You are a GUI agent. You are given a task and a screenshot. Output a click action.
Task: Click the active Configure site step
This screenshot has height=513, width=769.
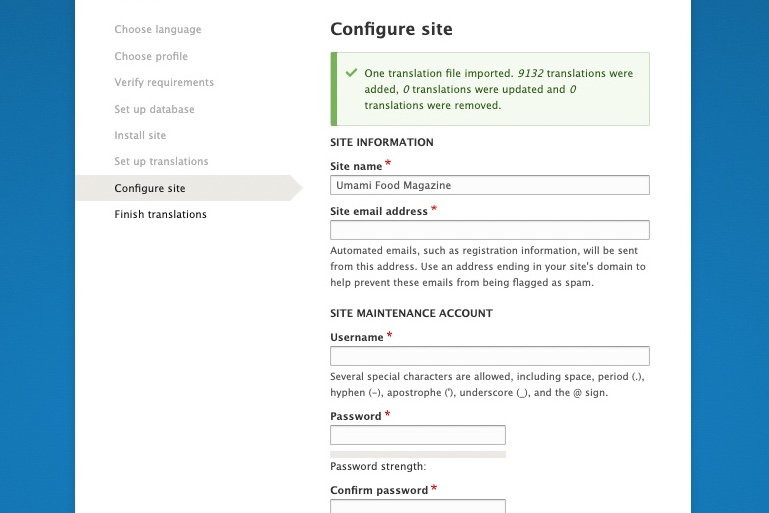pyautogui.click(x=150, y=188)
